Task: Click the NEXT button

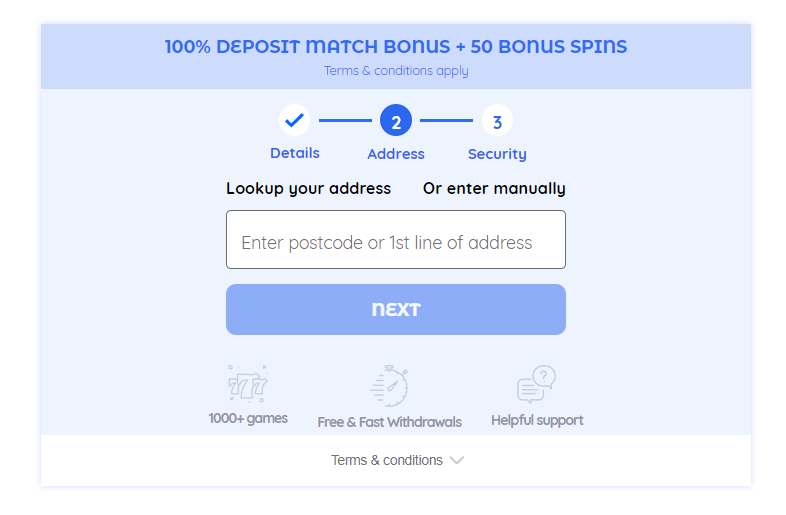Action: [x=396, y=309]
